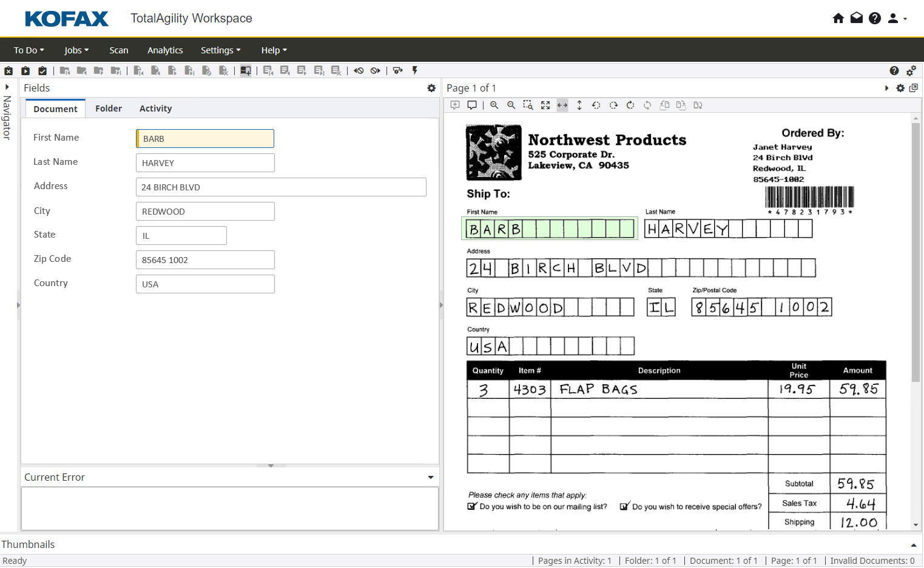924x568 pixels.
Task: Expand the Thumbnails panel
Action: point(914,545)
